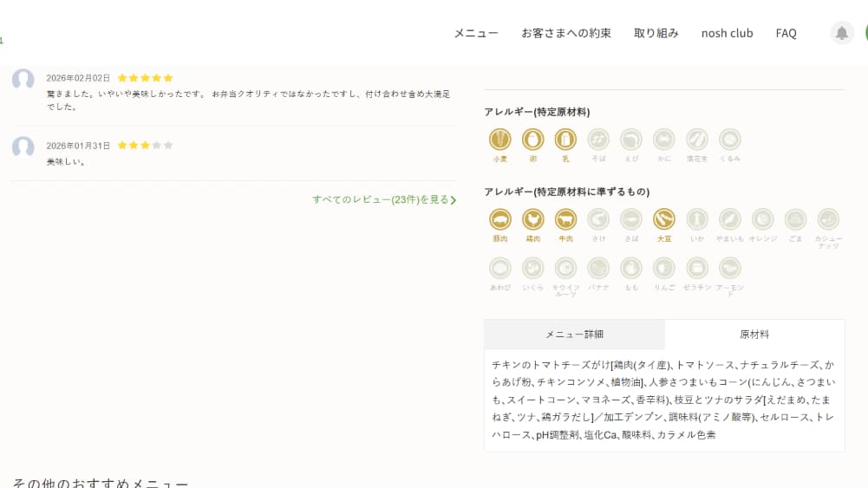The width and height of the screenshot is (868, 488).
Task: Click the 落花生 (peanut) allergen icon
Action: (x=697, y=140)
